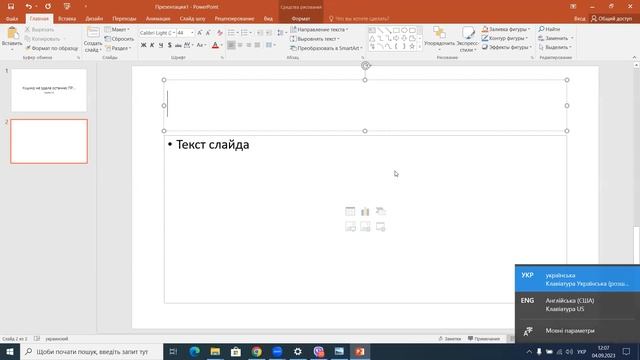Select the straight line shape in gallery
Screen dimensions: 640x360
[x=380, y=31]
